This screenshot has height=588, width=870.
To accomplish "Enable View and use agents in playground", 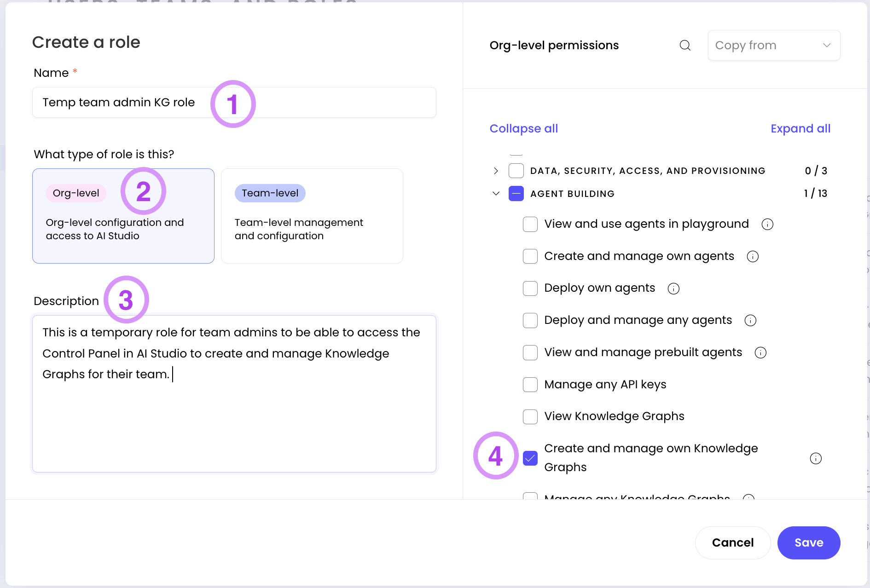I will point(530,224).
